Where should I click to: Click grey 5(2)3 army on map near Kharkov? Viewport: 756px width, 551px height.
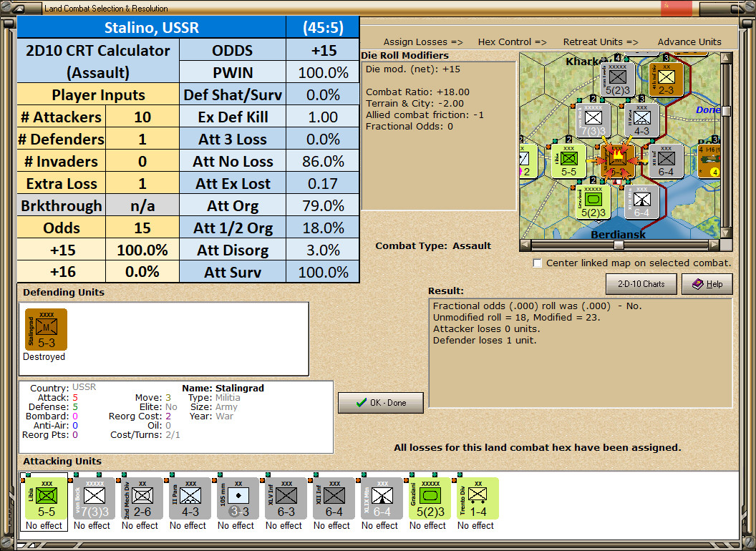[618, 79]
